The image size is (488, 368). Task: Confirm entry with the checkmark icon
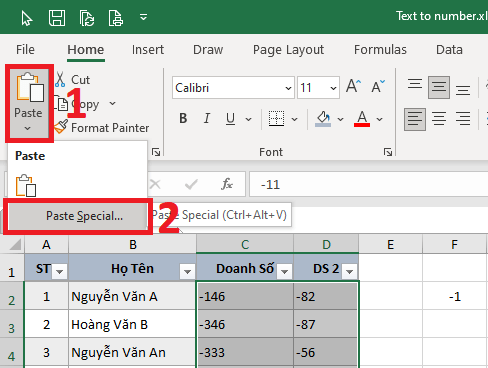tap(191, 184)
